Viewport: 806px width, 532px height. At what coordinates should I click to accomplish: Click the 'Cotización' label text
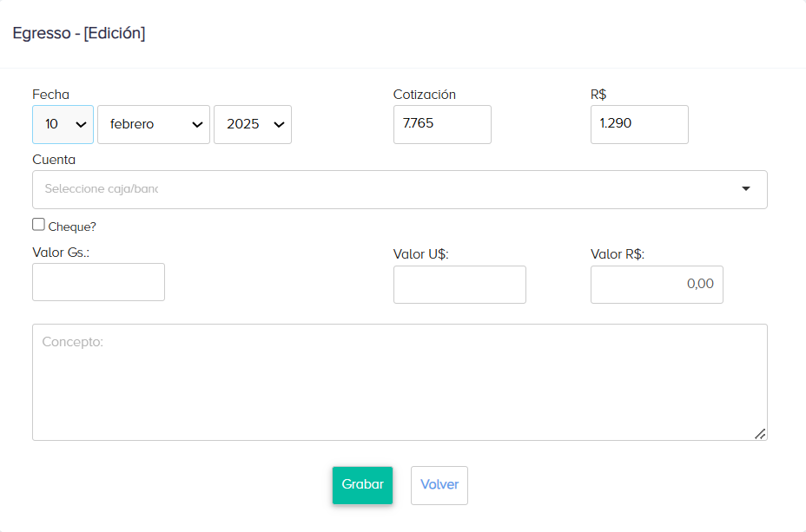pyautogui.click(x=424, y=95)
